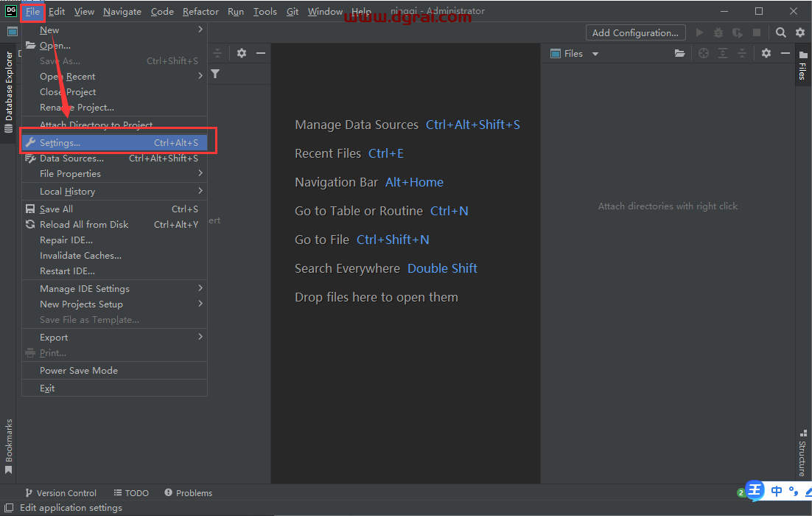812x516 pixels.
Task: Open Search Everywhere magnifier icon
Action: coord(781,32)
